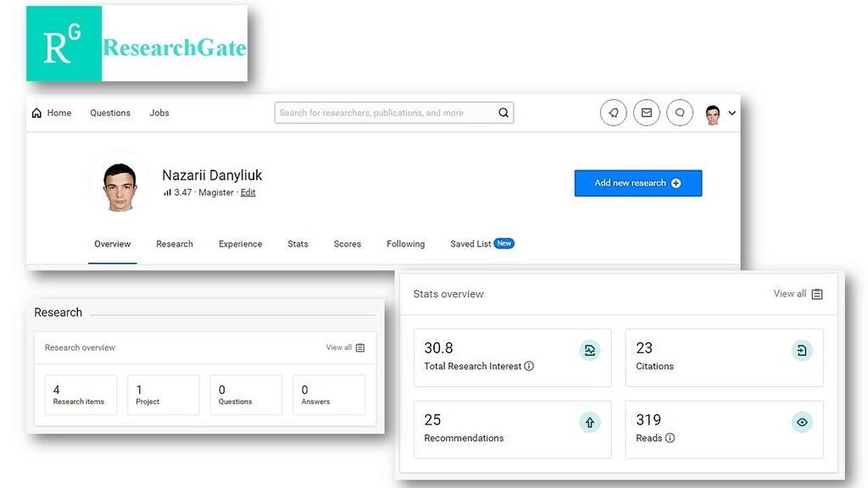
Task: Expand the account menu chevron
Action: point(732,113)
